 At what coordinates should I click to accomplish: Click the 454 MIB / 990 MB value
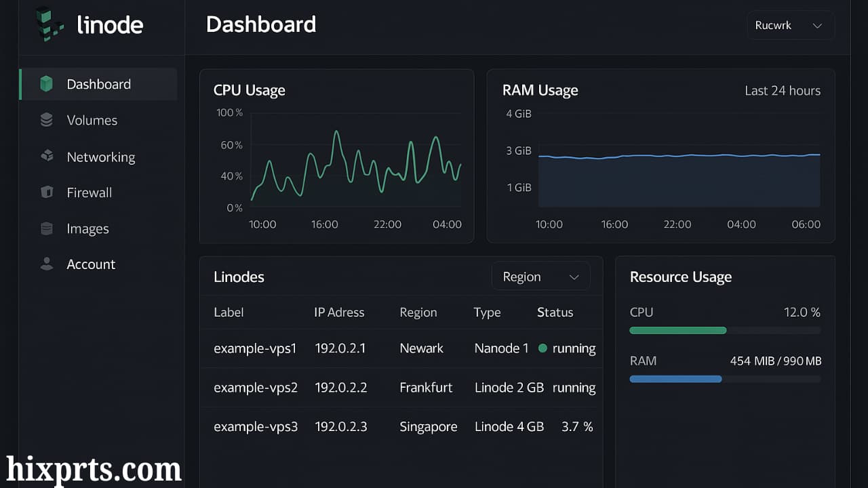click(x=776, y=361)
